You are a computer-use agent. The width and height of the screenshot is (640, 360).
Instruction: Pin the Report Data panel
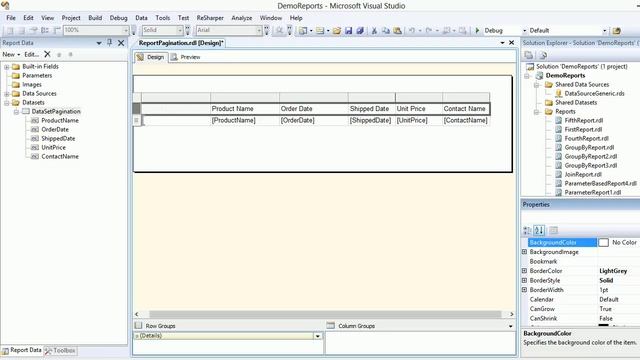109,42
